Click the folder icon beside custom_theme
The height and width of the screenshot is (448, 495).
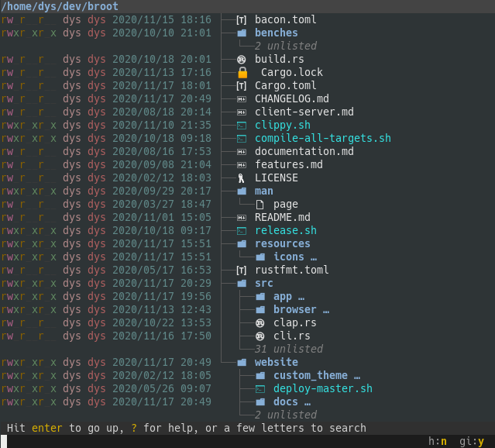(260, 376)
